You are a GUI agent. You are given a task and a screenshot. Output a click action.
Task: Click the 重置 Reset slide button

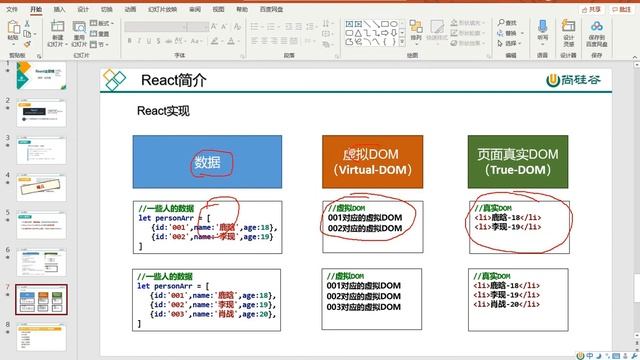(x=100, y=33)
